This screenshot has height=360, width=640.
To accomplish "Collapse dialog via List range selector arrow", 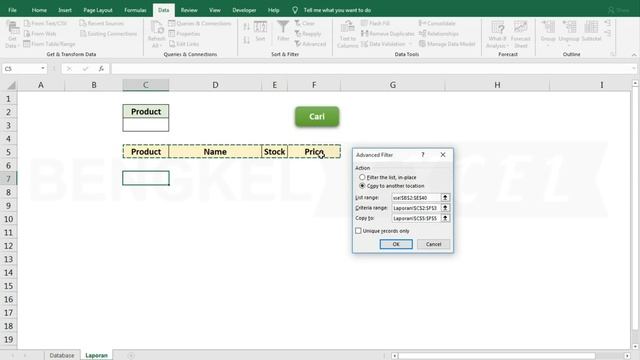I will coord(445,198).
